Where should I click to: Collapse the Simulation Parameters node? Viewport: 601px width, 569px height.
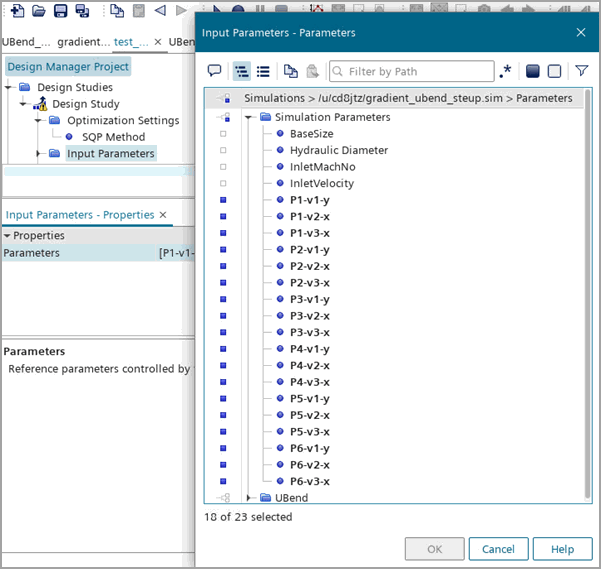pos(249,117)
